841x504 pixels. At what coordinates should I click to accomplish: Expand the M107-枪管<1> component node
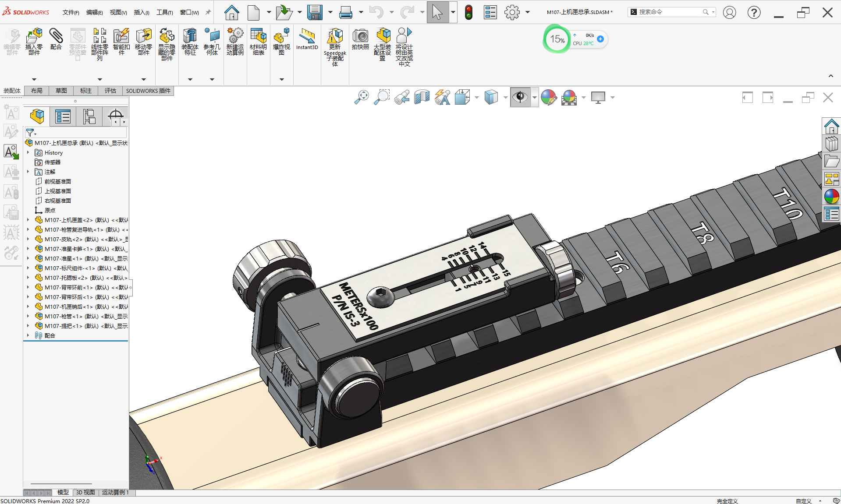(x=28, y=316)
